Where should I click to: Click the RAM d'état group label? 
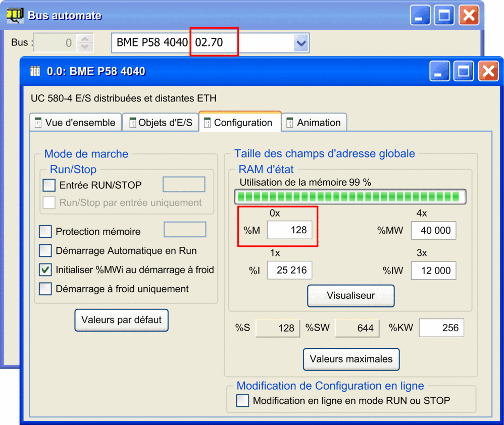click(x=266, y=169)
